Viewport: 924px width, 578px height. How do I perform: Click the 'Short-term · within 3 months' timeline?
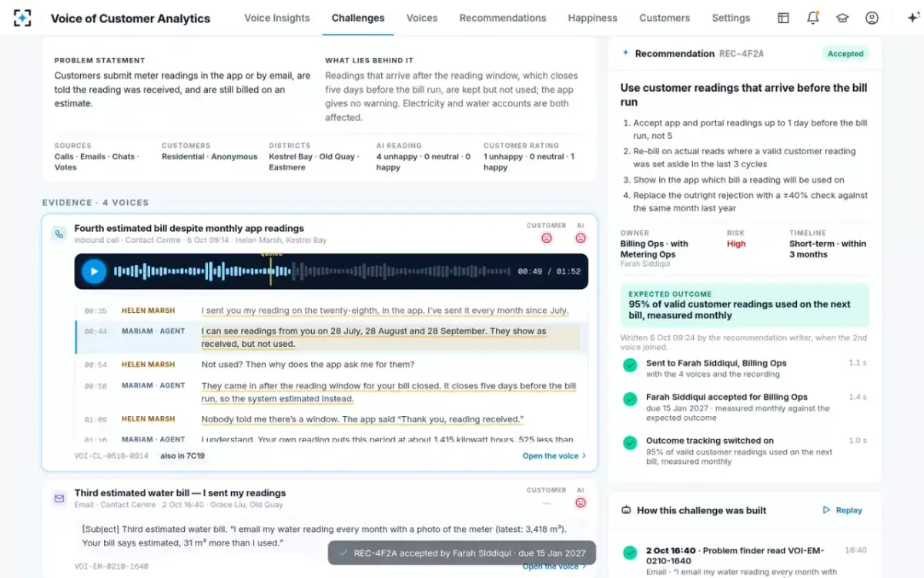(x=828, y=249)
